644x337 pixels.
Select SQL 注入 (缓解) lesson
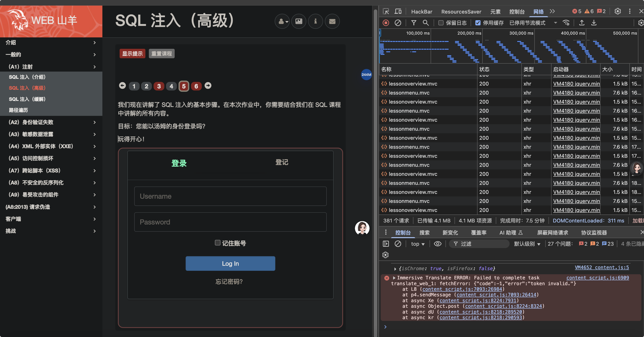(27, 99)
